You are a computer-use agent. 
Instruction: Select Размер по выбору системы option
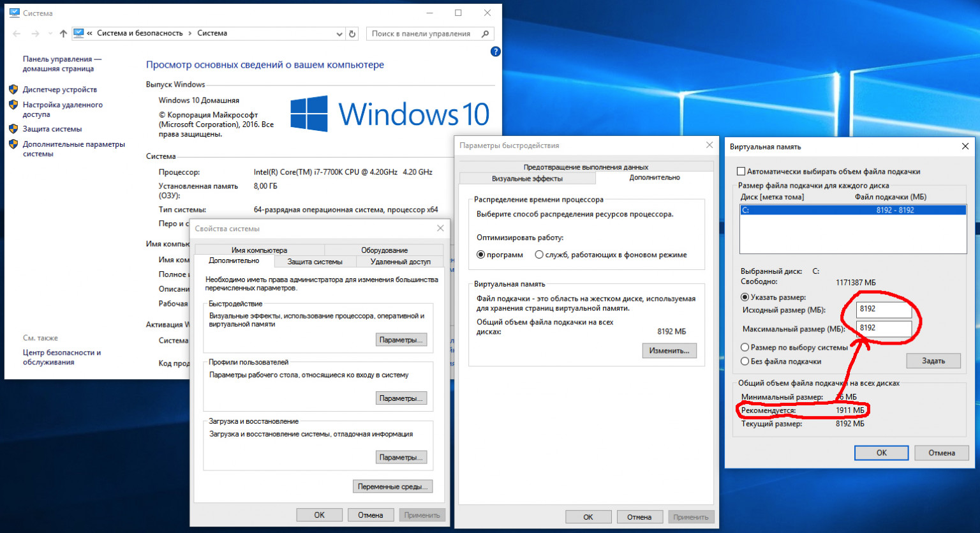pos(745,347)
